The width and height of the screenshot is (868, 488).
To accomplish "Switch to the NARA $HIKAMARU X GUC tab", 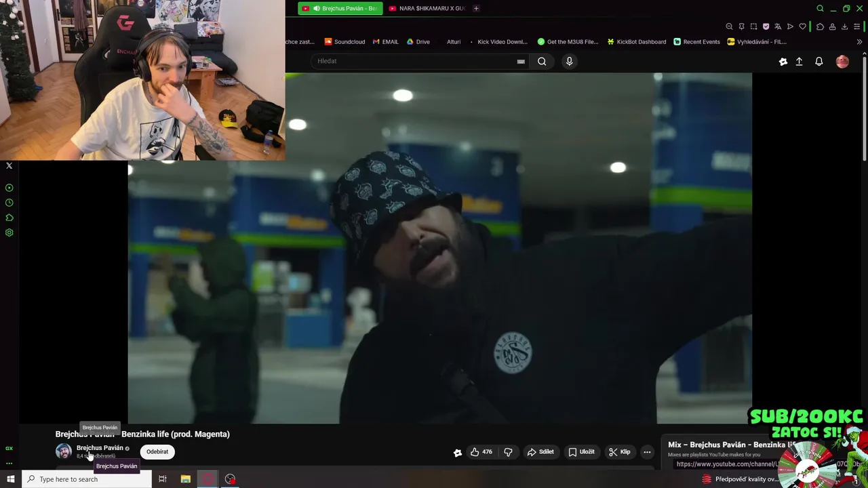I will click(427, 9).
